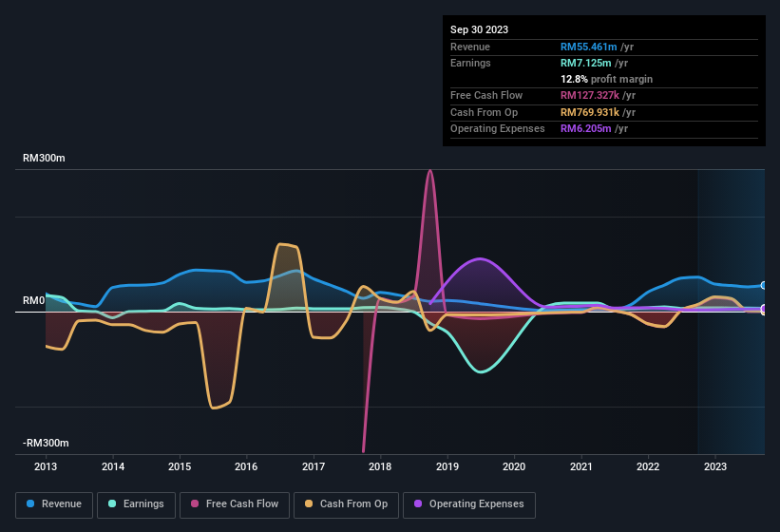
Task: Click the RM55.461m revenue value in tooltip
Action: pyautogui.click(x=590, y=47)
